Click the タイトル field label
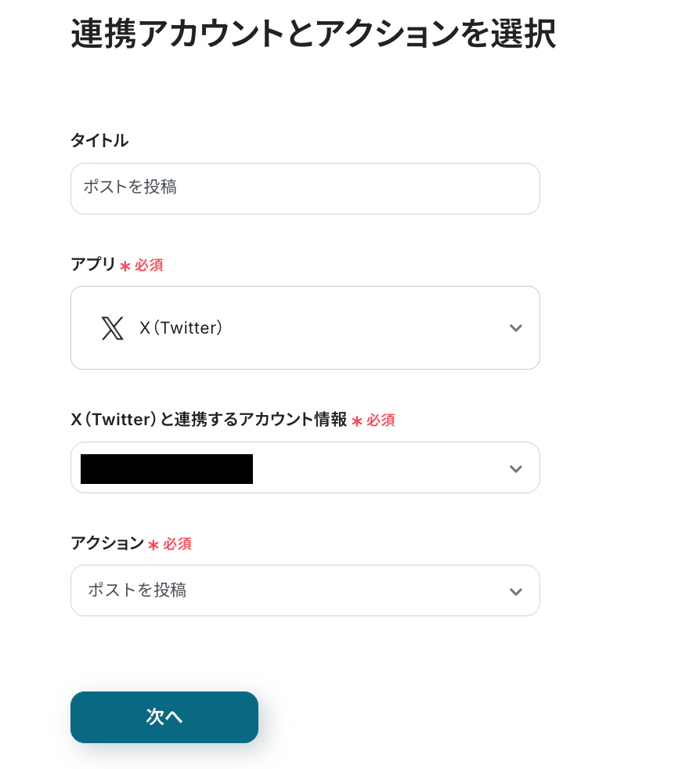Screen dimensions: 700x769 click(x=99, y=141)
